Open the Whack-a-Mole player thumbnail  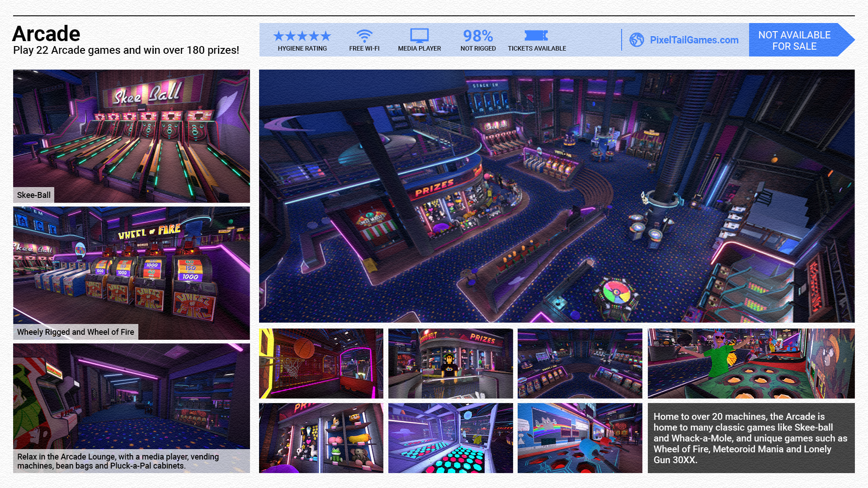[x=751, y=363]
